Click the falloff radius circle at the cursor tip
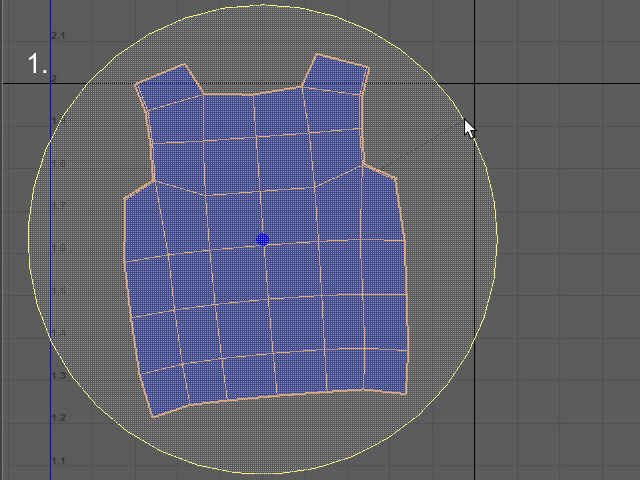640x480 pixels. 464,119
